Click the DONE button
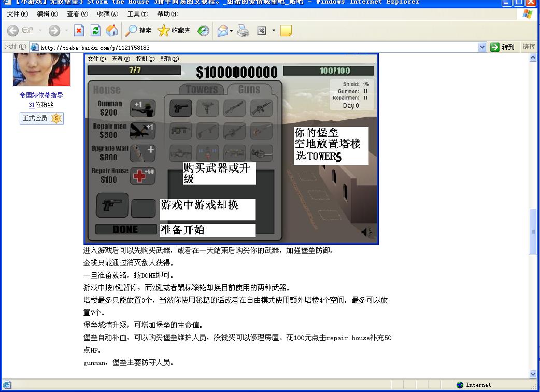The width and height of the screenshot is (540, 392). click(126, 229)
